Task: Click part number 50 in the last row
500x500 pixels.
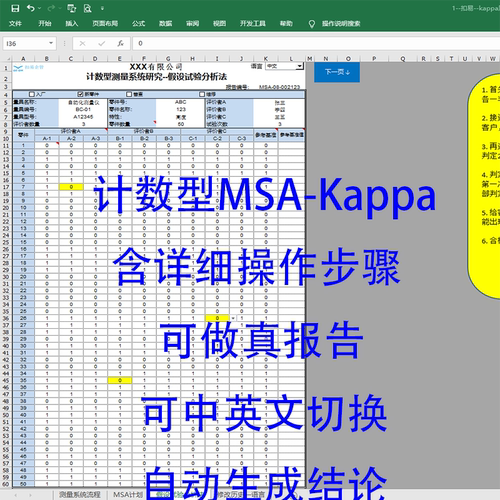Action: click(23, 484)
